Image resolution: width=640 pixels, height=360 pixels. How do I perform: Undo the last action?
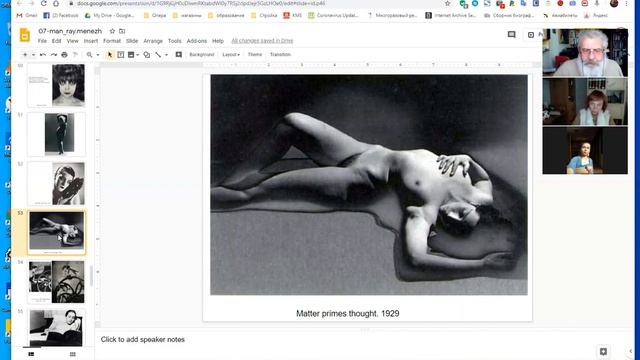[43, 55]
